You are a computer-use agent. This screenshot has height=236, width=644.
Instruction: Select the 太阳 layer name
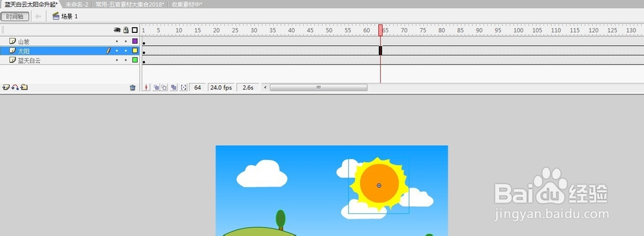coord(23,51)
